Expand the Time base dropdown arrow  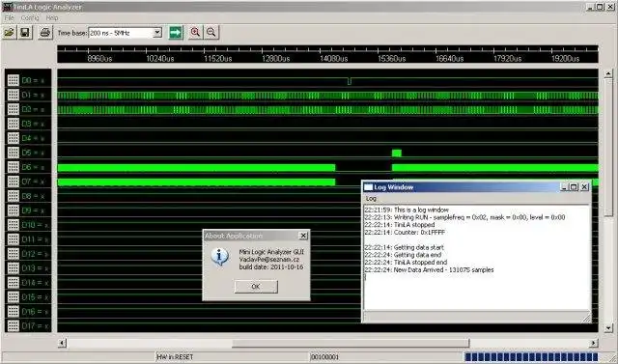click(x=157, y=33)
